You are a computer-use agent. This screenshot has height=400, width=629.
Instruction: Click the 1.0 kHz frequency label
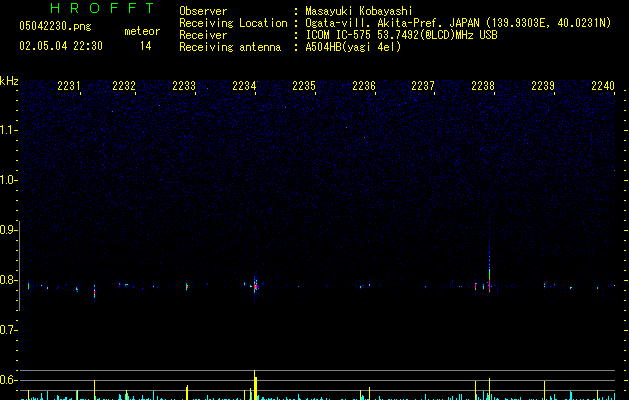click(x=8, y=180)
